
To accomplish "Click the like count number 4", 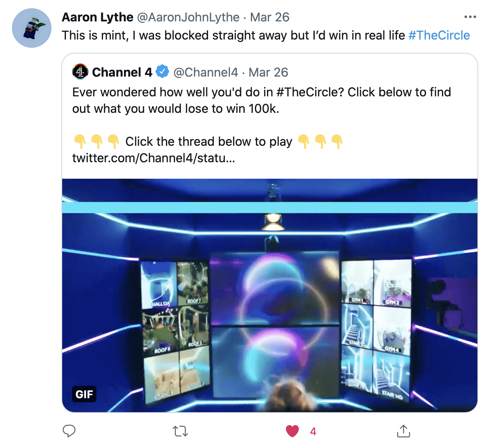I will [x=313, y=432].
